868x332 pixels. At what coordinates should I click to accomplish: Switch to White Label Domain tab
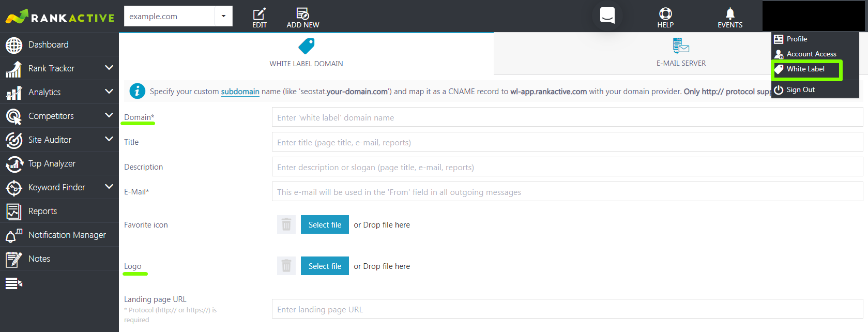306,53
